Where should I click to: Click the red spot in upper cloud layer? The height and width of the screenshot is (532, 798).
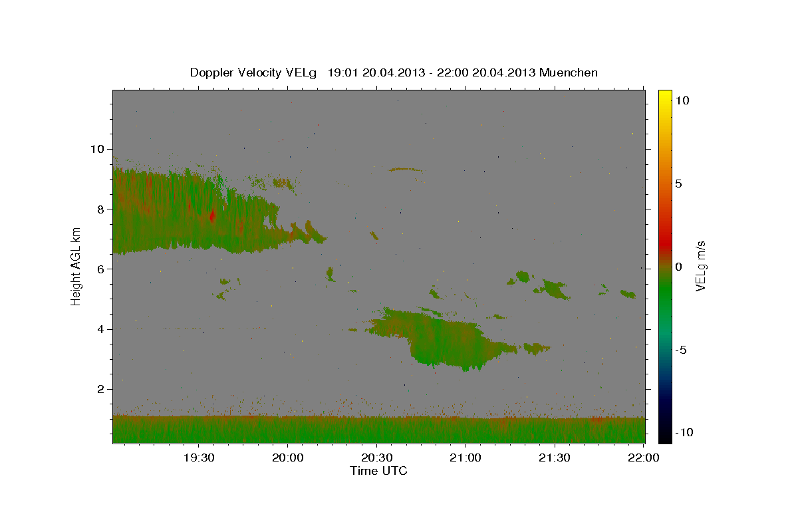[212, 216]
